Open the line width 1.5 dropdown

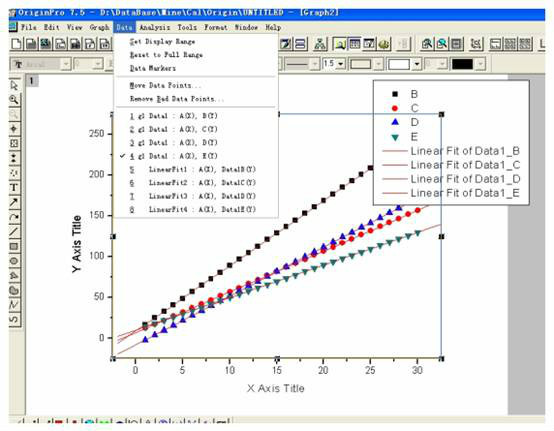[341, 64]
